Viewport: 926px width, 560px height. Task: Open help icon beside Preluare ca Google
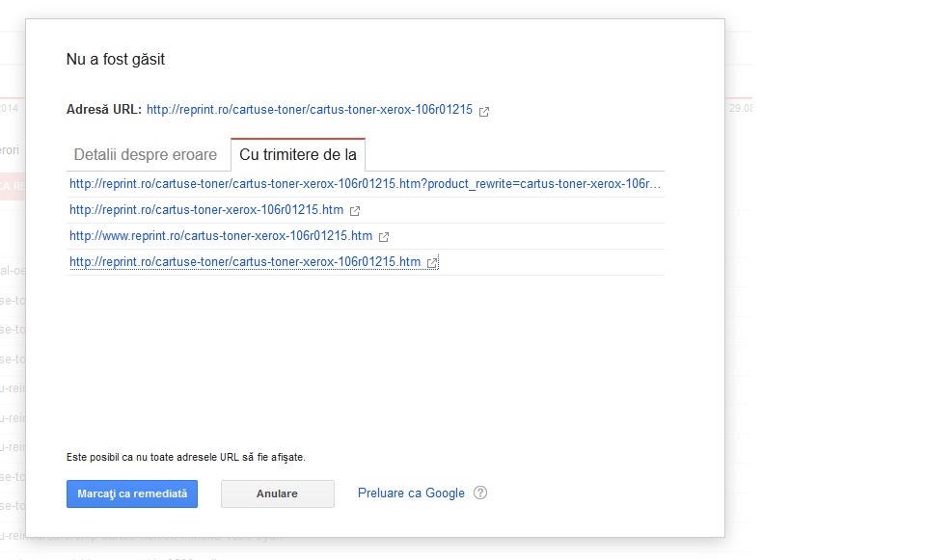coord(480,493)
